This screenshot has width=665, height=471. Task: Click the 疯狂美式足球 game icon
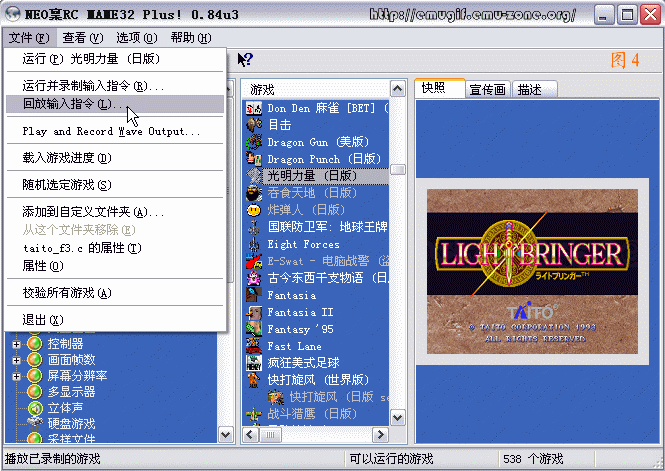click(x=254, y=363)
